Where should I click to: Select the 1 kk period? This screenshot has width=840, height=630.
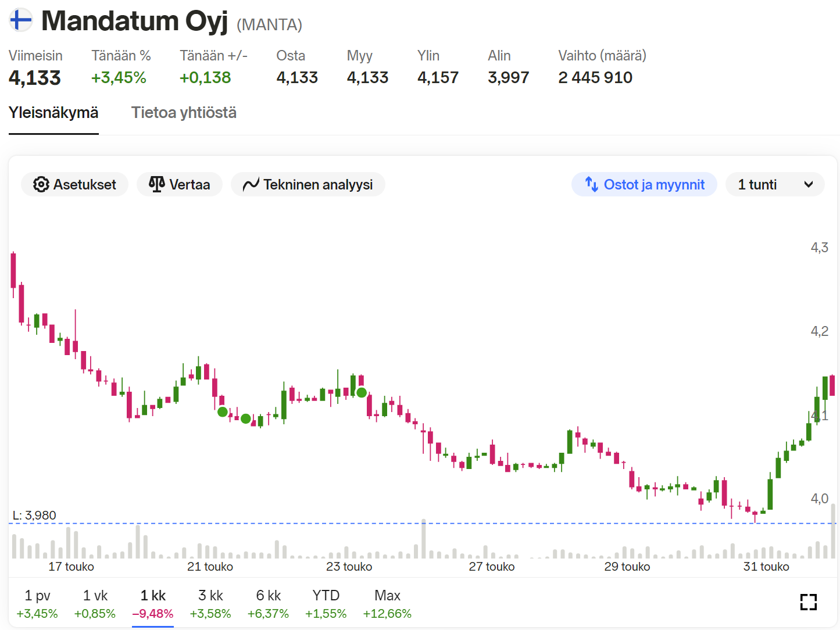tap(153, 604)
